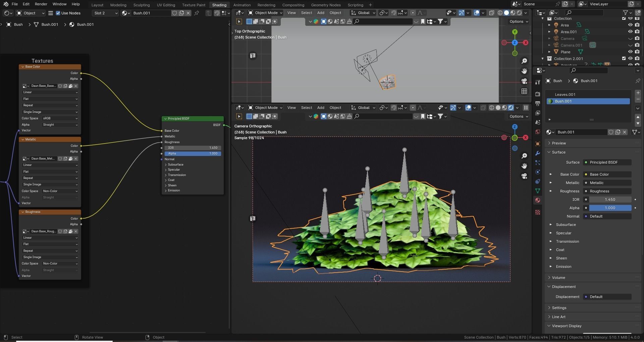Open the View Layer properties tab
644x342 pixels.
click(538, 113)
